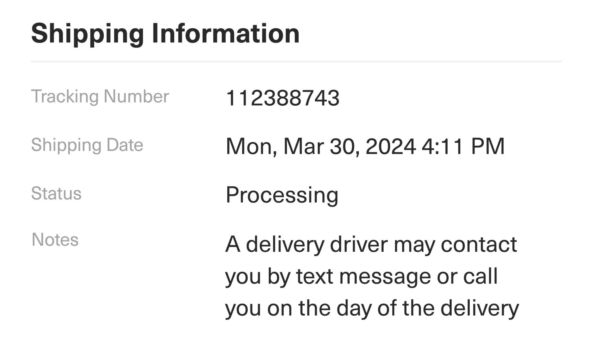Click the last notes line about delivery day
The width and height of the screenshot is (593, 364).
coord(372,308)
